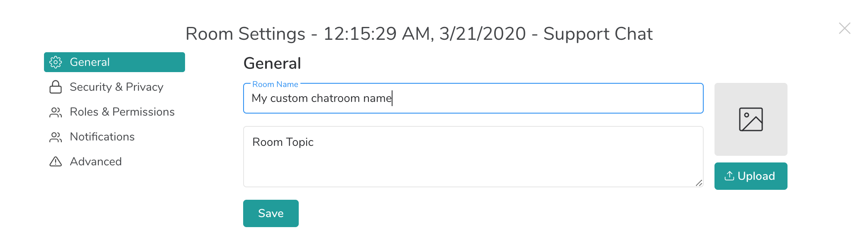868x247 pixels.
Task: Click the warning triangle icon beside Advanced
Action: click(56, 162)
